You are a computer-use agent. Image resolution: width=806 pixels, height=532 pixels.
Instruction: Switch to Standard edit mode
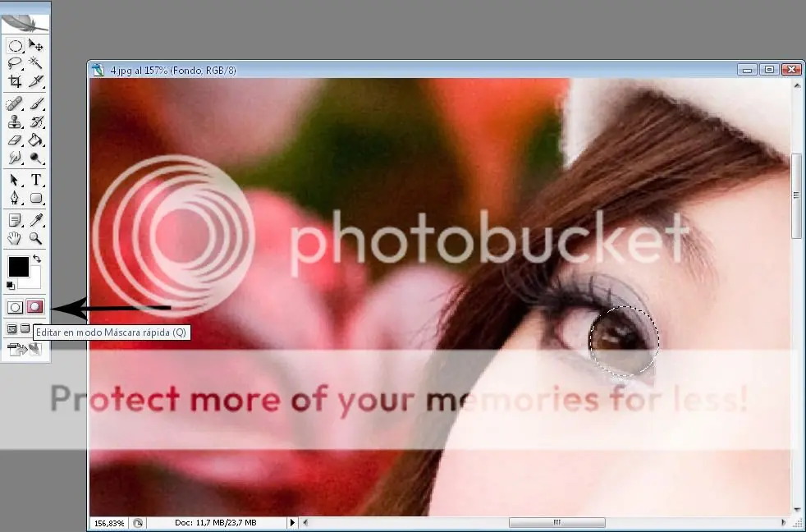[x=15, y=307]
